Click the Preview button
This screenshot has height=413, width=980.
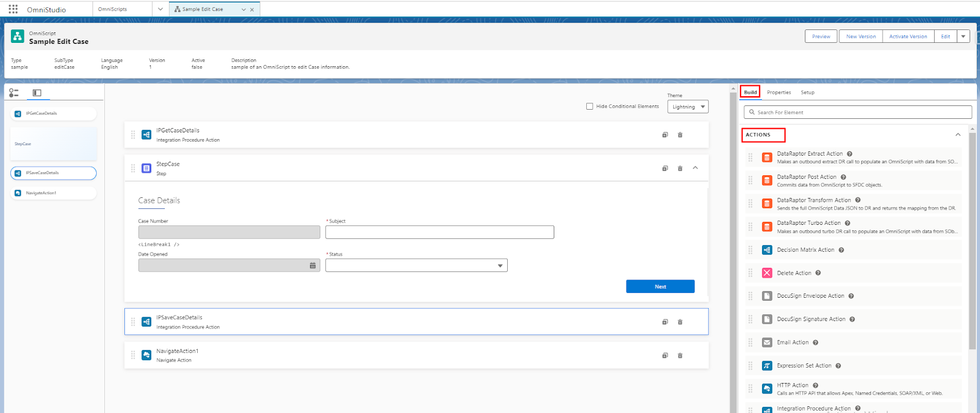coord(821,36)
